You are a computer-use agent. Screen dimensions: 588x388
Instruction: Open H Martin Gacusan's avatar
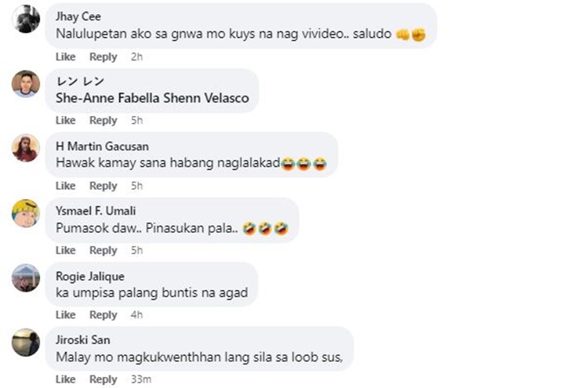26,148
